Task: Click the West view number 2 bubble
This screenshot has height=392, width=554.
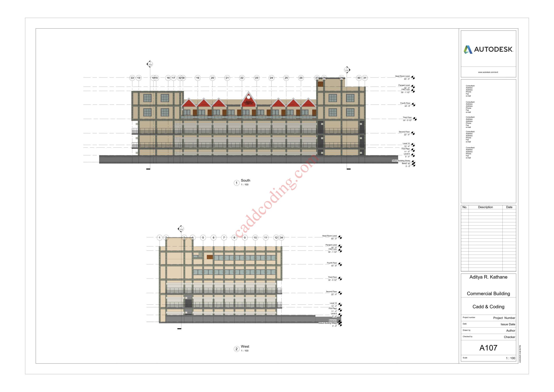Action: pyautogui.click(x=237, y=349)
